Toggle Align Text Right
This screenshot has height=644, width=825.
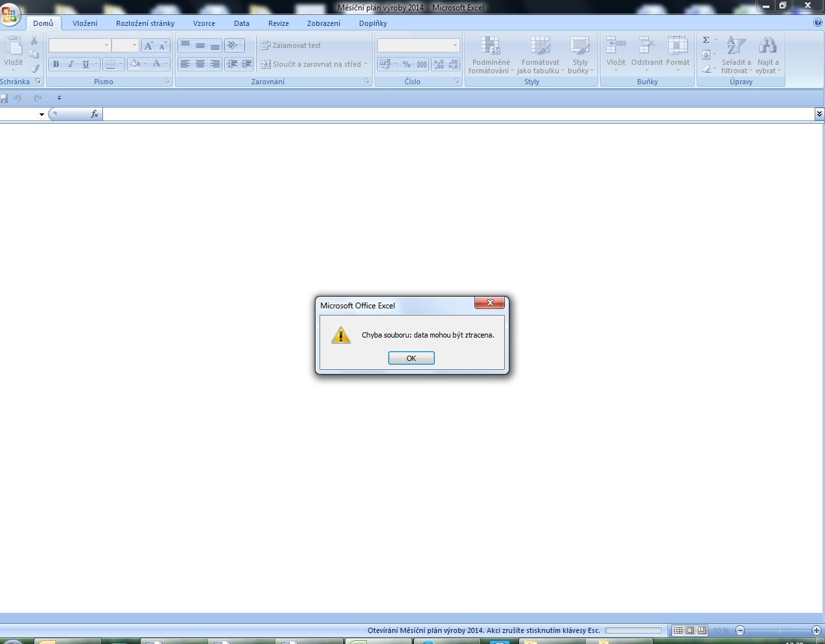(215, 64)
